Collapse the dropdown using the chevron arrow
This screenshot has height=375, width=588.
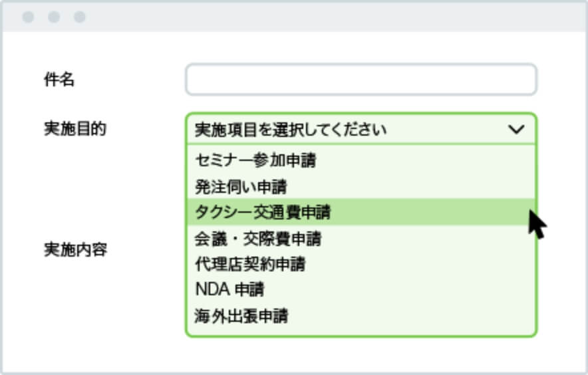point(516,130)
